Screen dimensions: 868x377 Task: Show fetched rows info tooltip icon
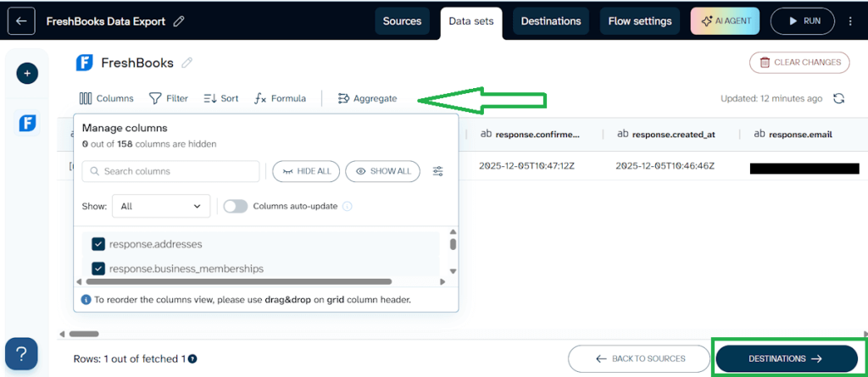(x=192, y=358)
